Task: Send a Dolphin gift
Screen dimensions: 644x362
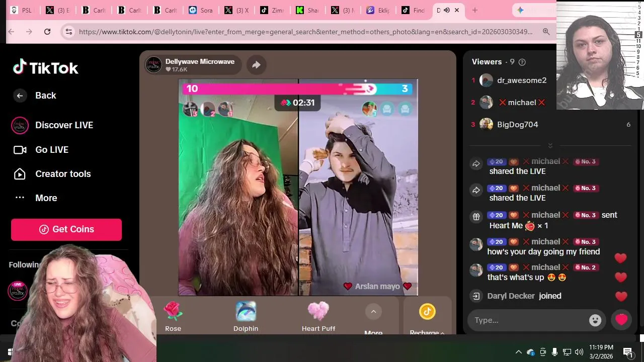Action: (246, 317)
